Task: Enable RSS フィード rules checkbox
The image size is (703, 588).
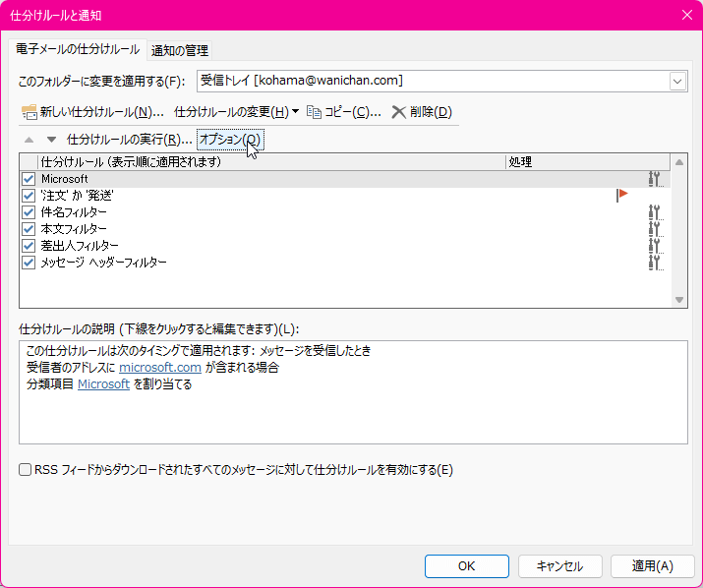Action: pyautogui.click(x=26, y=470)
